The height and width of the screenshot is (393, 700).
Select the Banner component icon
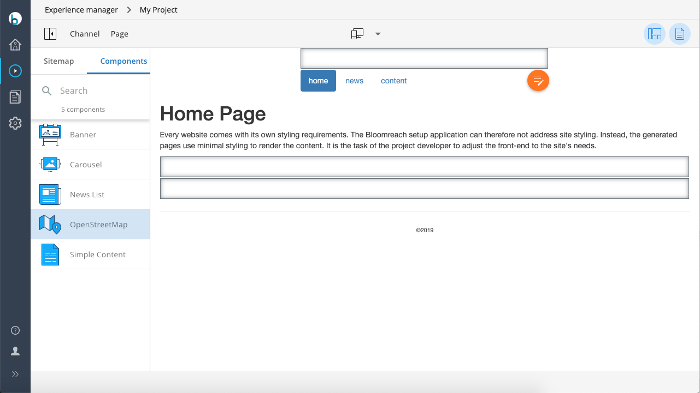[50, 135]
